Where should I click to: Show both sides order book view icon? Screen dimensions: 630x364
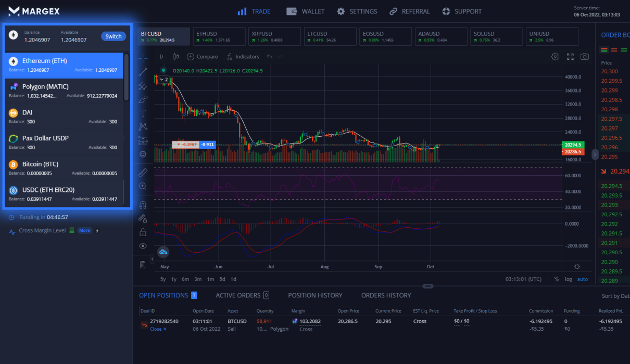tap(604, 50)
